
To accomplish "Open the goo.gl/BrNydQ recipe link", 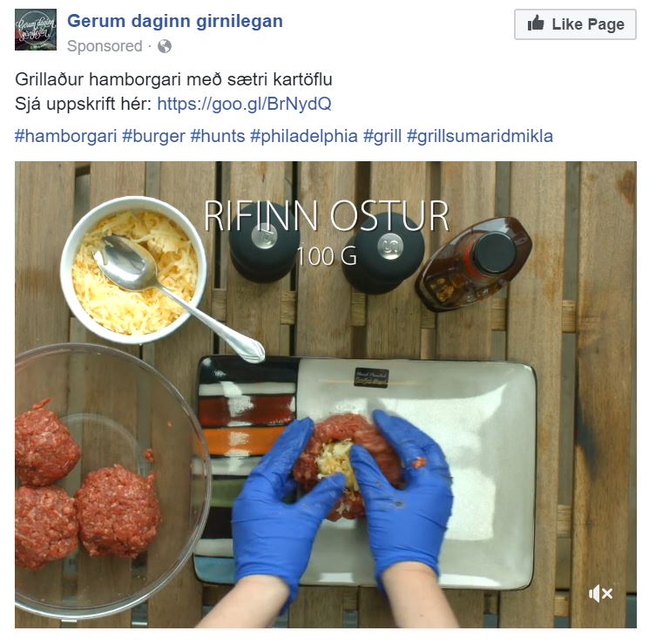I will pyautogui.click(x=244, y=104).
